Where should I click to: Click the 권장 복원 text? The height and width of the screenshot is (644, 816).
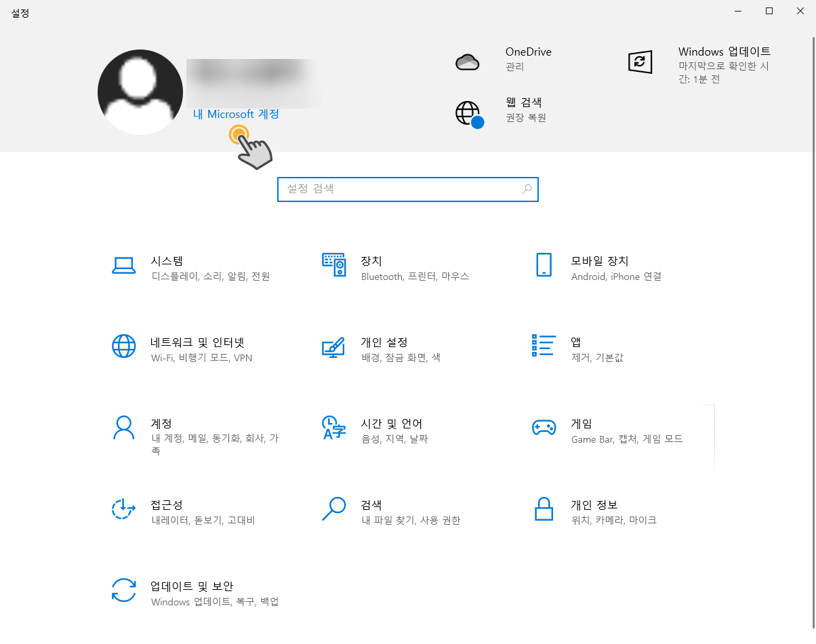pyautogui.click(x=526, y=117)
